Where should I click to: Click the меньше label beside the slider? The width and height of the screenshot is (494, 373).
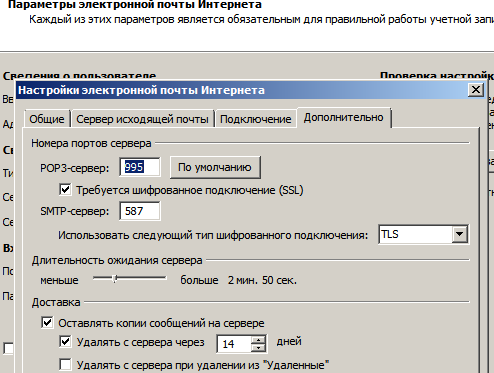(x=59, y=281)
